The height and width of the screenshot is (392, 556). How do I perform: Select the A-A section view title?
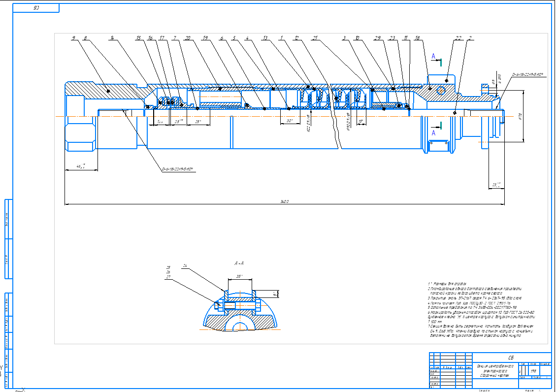point(239,263)
